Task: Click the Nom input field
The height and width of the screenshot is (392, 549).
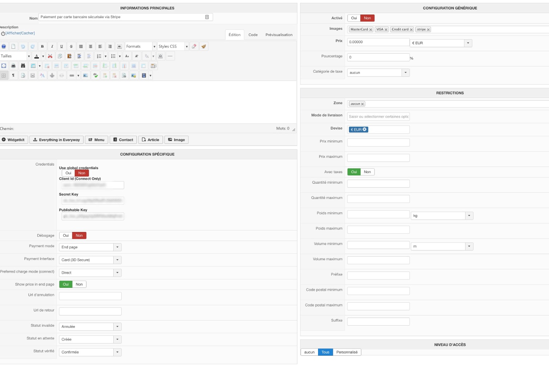Action: 126,17
